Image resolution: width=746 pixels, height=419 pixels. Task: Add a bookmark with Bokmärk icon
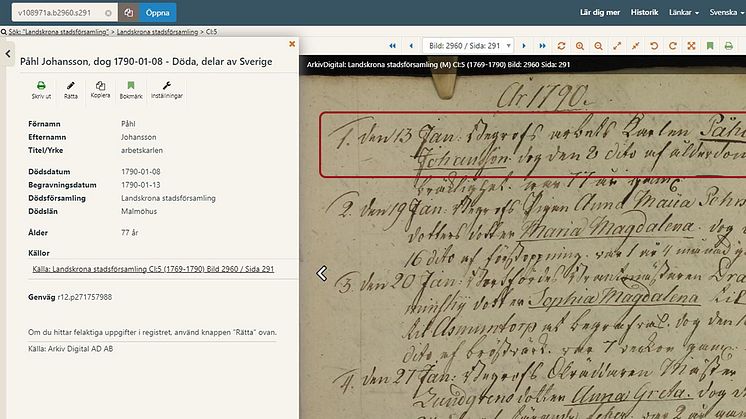click(131, 90)
